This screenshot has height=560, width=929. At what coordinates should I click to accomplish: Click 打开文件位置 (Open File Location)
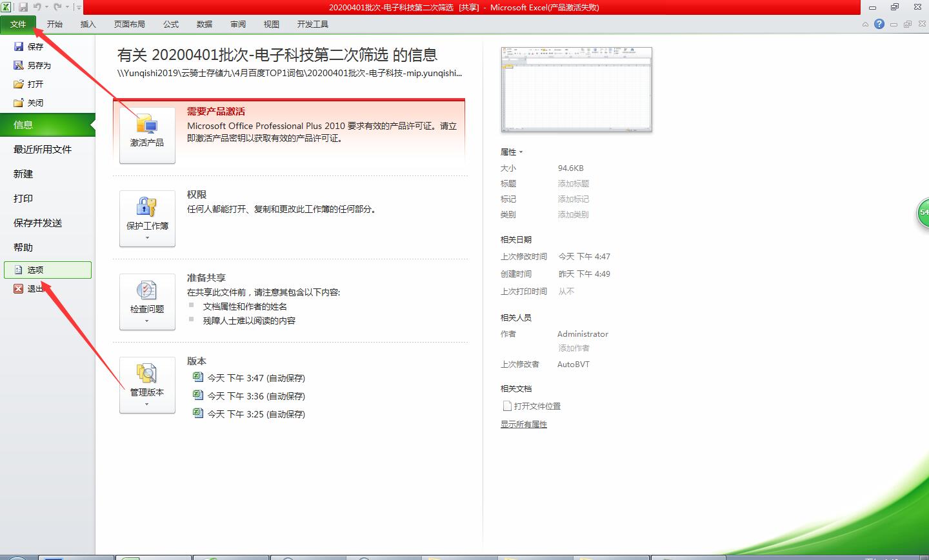click(x=532, y=406)
